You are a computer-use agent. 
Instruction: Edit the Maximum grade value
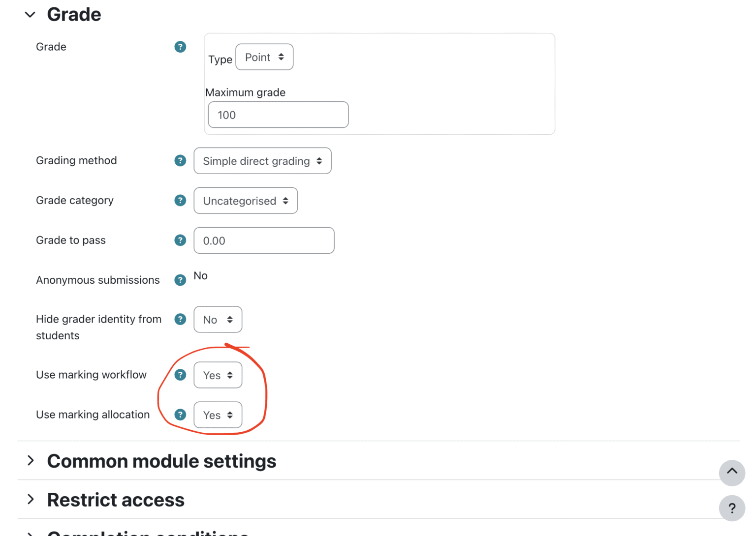[x=278, y=115]
